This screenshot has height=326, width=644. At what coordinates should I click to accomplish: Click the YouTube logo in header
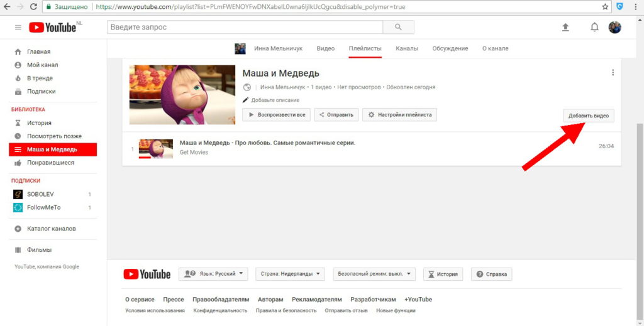pos(53,28)
